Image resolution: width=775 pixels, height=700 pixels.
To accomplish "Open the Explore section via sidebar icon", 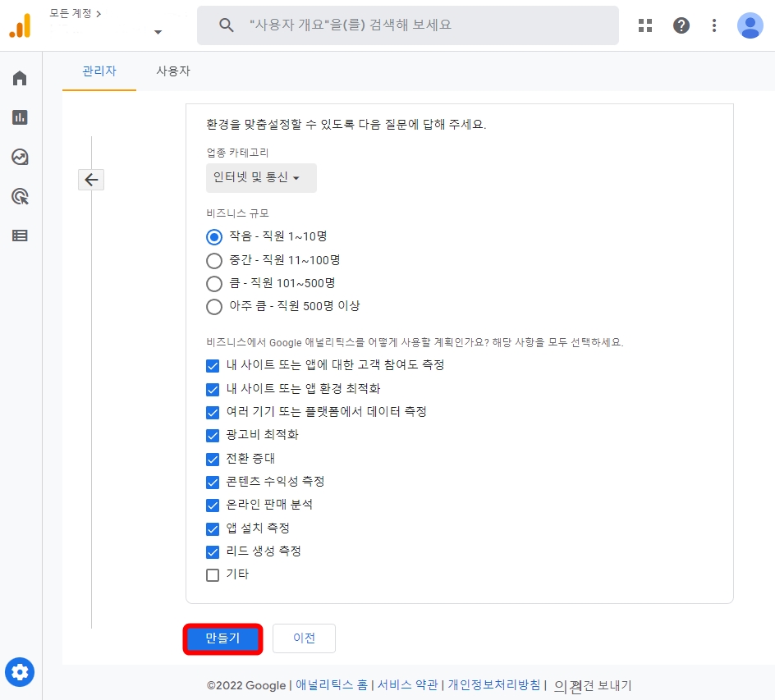I will pyautogui.click(x=20, y=157).
